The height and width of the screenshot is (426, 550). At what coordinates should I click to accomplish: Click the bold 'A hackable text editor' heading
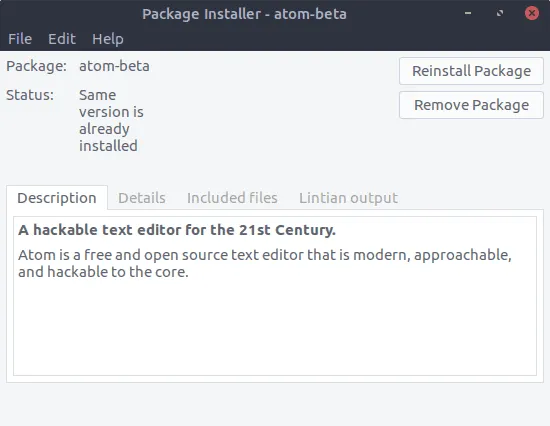tap(177, 230)
